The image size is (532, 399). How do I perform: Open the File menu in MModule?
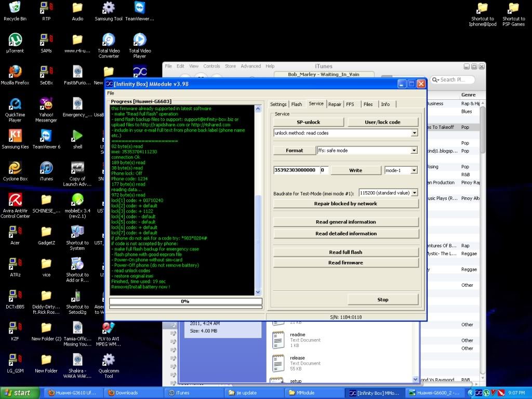tap(111, 93)
